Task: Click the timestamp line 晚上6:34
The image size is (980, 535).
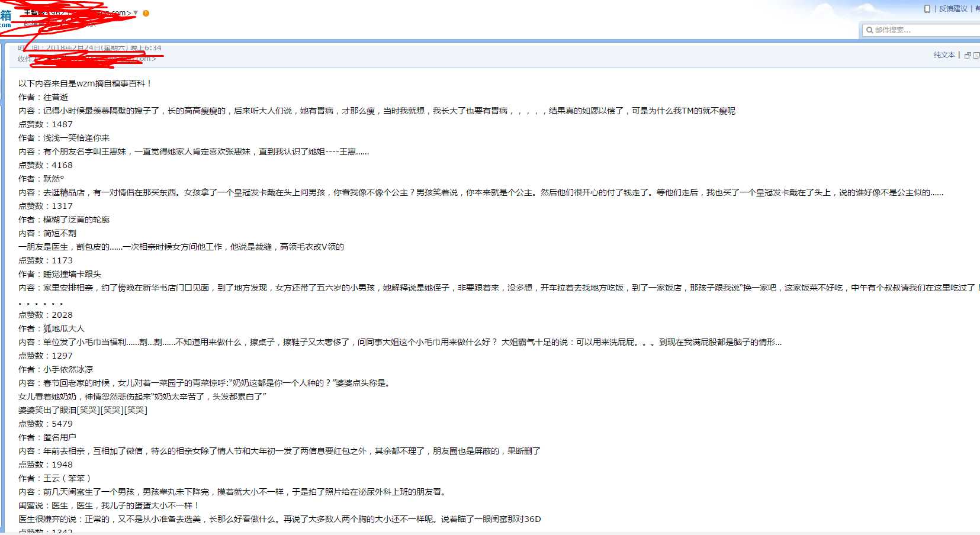Action: (x=89, y=48)
